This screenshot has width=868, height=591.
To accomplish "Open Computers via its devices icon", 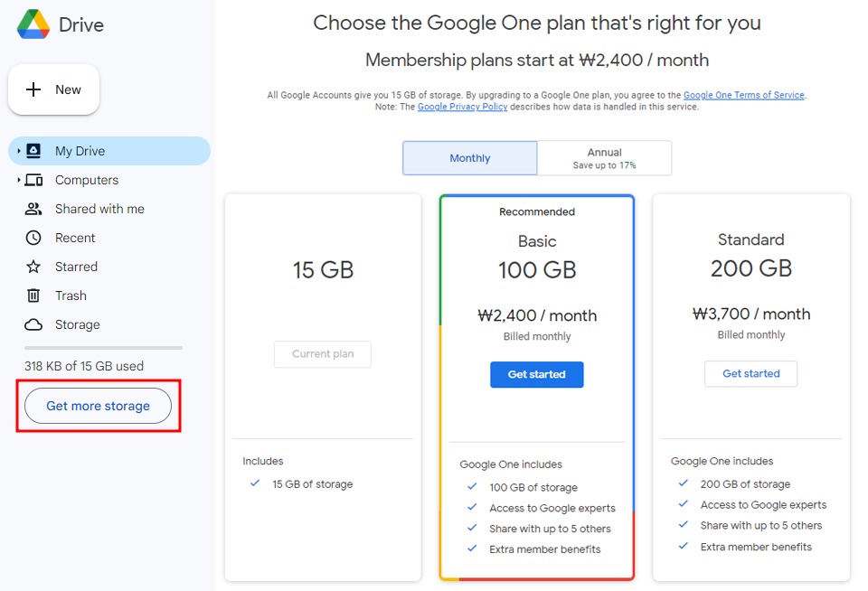I will (x=33, y=180).
